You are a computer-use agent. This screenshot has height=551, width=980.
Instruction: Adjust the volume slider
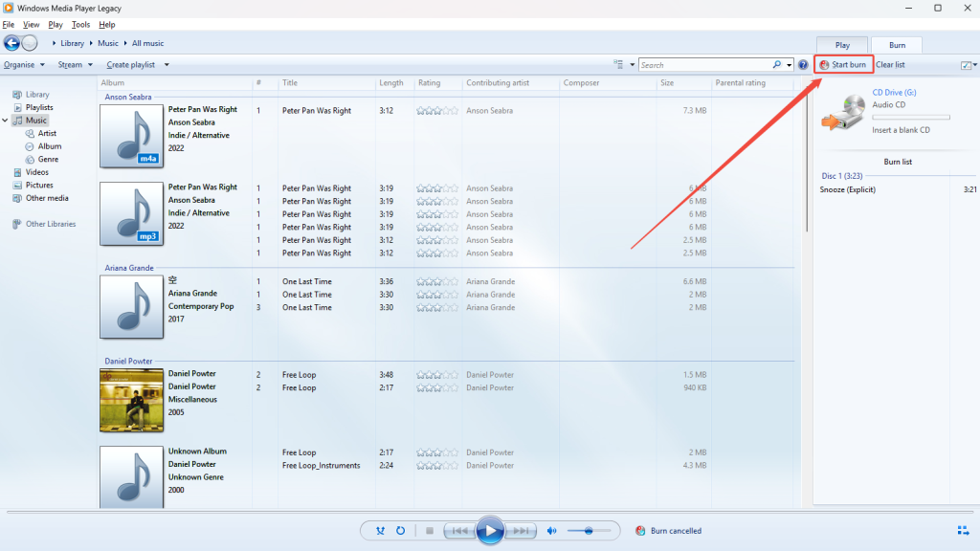(x=590, y=531)
